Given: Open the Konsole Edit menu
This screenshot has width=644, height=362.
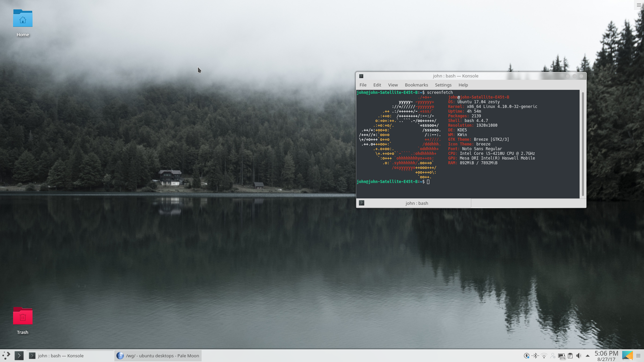Looking at the screenshot, I should [x=377, y=85].
